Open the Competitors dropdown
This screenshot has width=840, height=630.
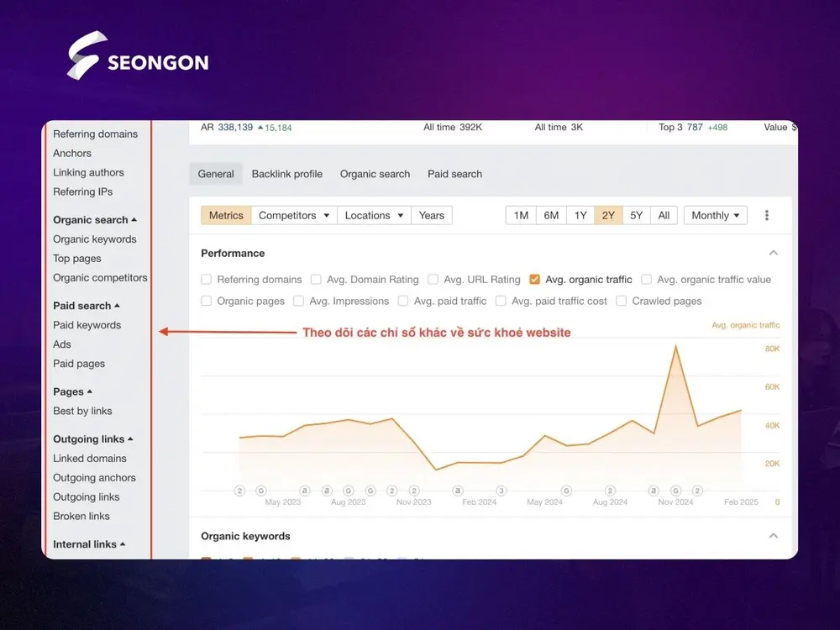point(294,215)
